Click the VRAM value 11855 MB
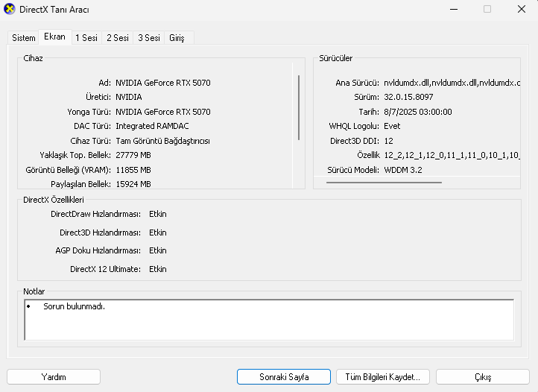The width and height of the screenshot is (538, 392). point(133,170)
